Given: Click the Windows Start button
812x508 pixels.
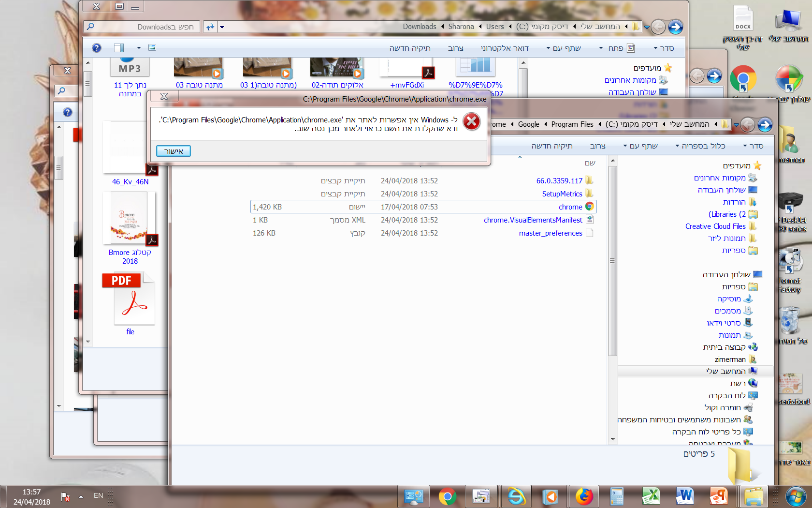Looking at the screenshot, I should (x=796, y=497).
